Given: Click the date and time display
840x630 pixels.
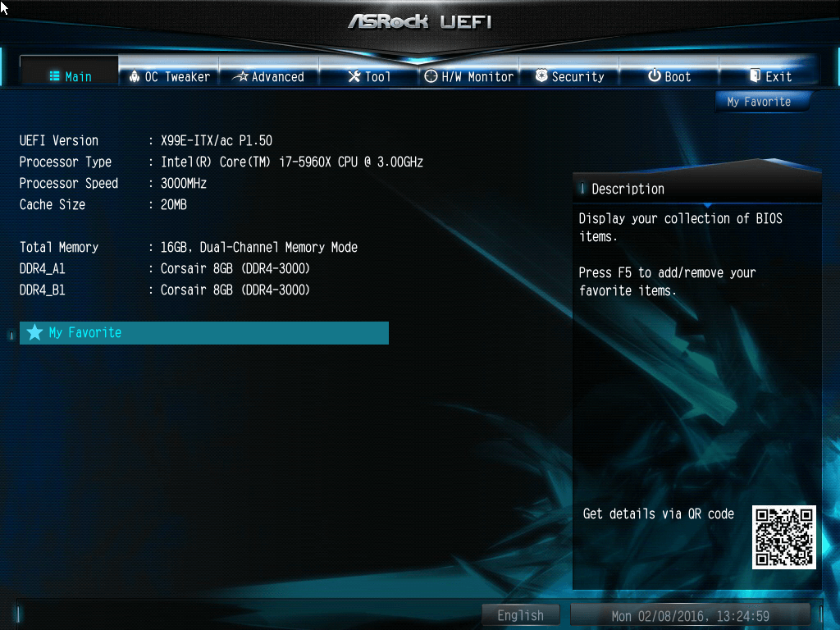Looking at the screenshot, I should coord(690,615).
